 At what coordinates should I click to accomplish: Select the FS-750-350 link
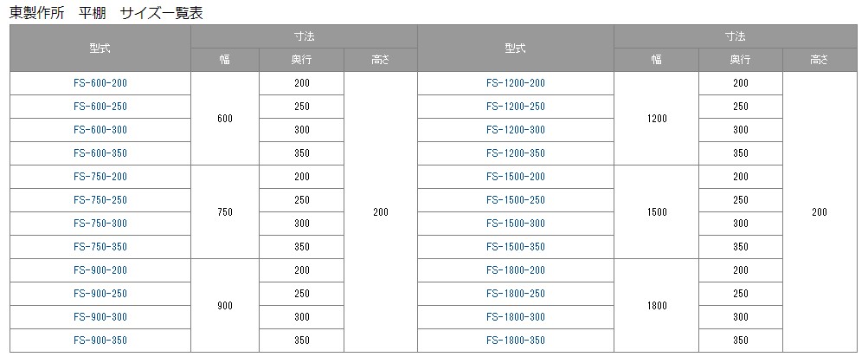coord(100,247)
